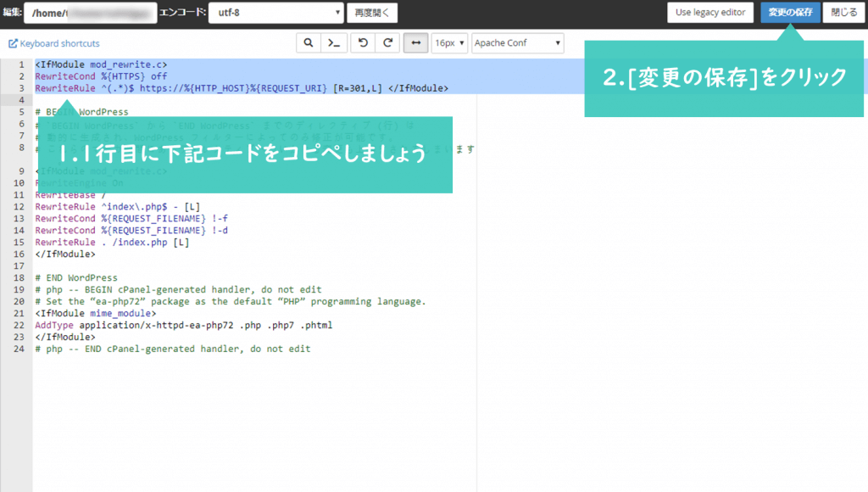This screenshot has height=492, width=868.
Task: Close the editor with the 閉じる button
Action: [843, 12]
